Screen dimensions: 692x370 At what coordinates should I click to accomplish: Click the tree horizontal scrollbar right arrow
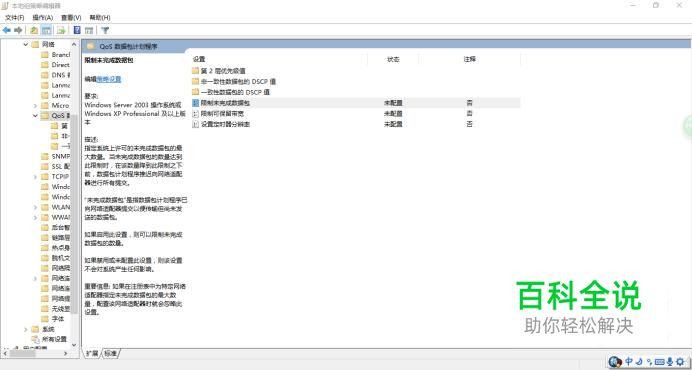(65, 353)
